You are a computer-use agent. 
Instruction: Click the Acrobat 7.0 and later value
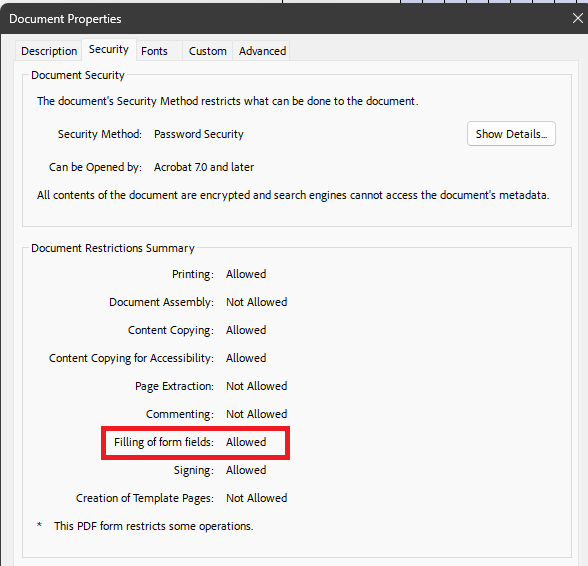pos(204,167)
